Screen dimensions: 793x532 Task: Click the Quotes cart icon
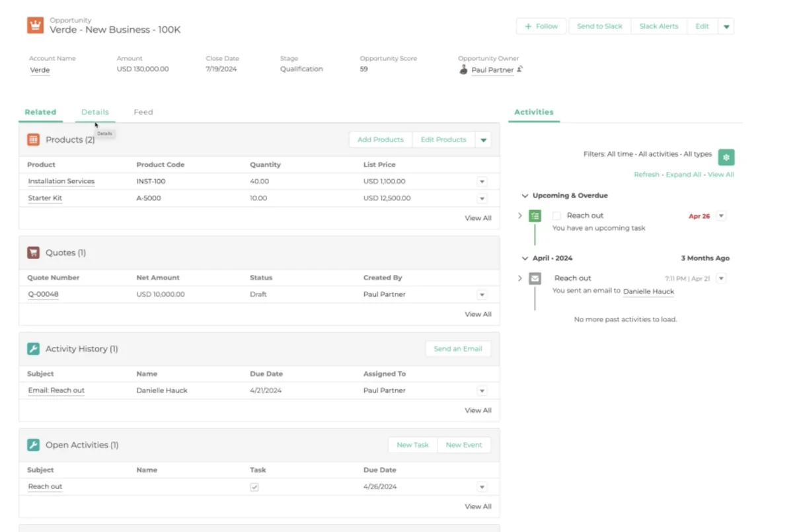click(x=33, y=252)
